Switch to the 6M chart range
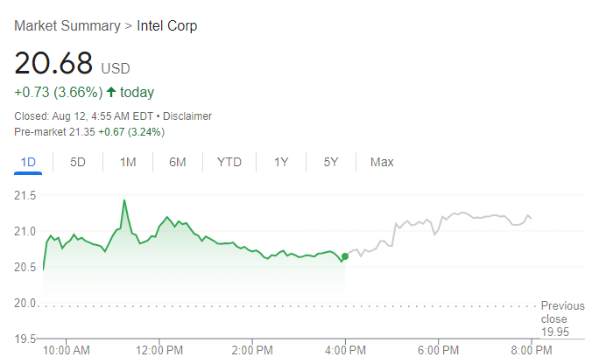 (178, 162)
